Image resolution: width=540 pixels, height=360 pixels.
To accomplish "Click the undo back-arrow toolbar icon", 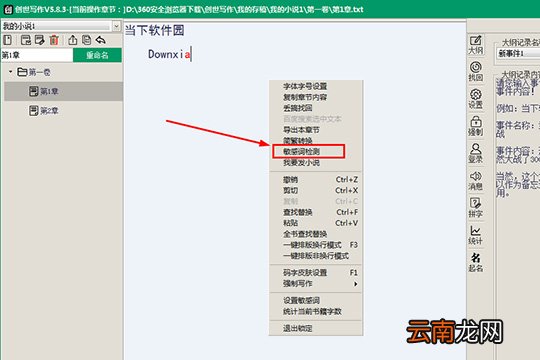I will coord(101,40).
